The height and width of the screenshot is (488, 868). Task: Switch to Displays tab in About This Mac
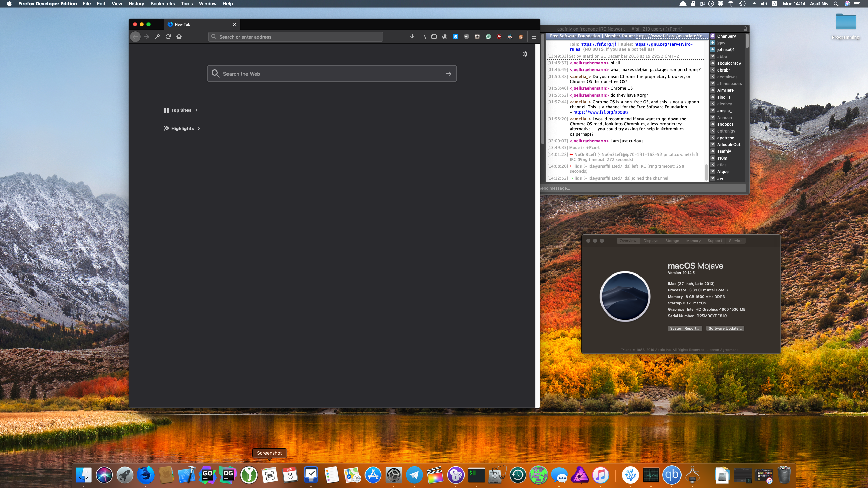(x=651, y=241)
